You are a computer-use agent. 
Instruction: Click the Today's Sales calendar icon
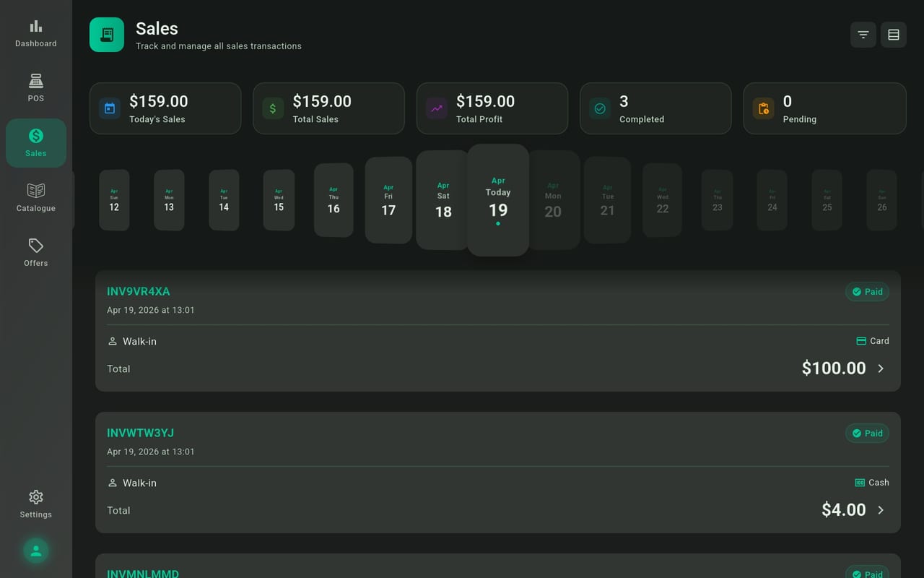pyautogui.click(x=110, y=108)
